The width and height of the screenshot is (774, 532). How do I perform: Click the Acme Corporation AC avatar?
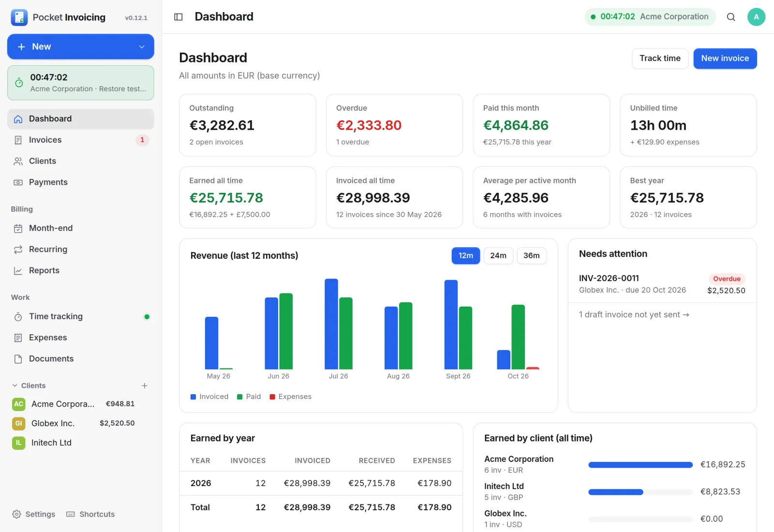click(18, 404)
